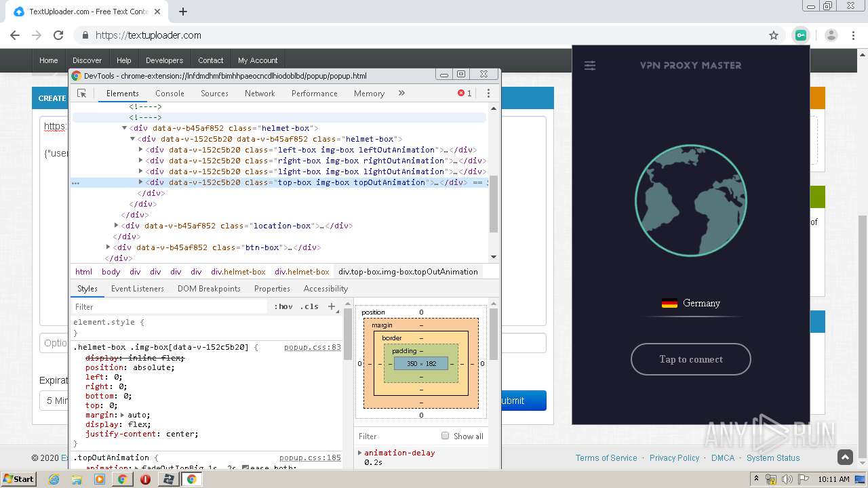Viewport: 868px width, 488px height.
Task: Open Chrome profile avatar icon
Action: (x=831, y=35)
